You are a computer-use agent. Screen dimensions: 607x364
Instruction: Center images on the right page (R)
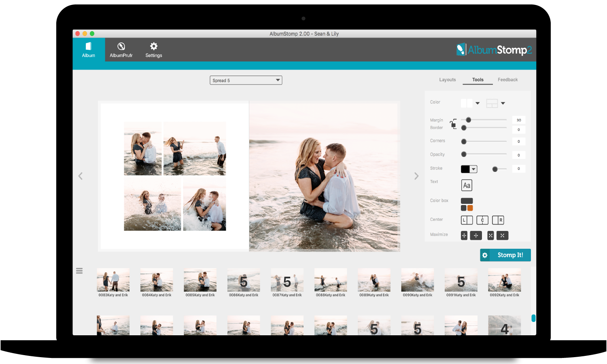[x=498, y=220]
